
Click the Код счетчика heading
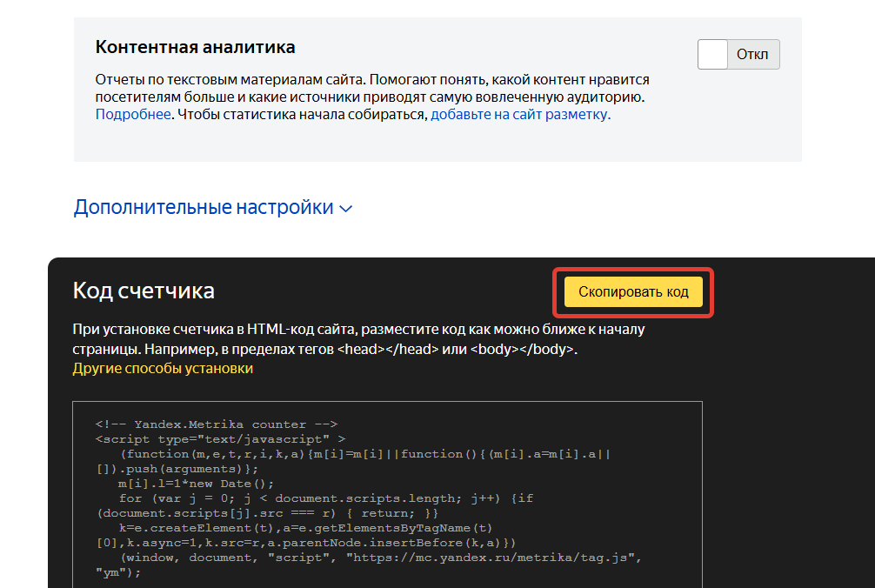tap(144, 291)
